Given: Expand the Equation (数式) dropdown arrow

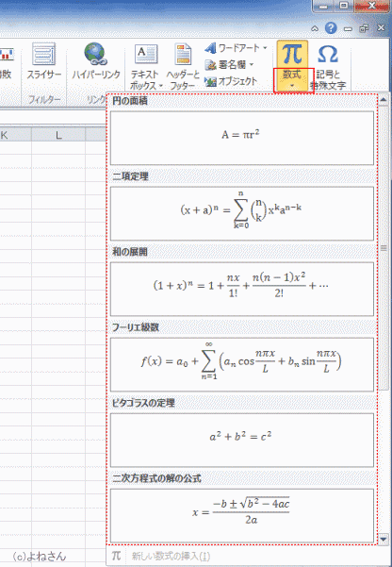Looking at the screenshot, I should (293, 86).
